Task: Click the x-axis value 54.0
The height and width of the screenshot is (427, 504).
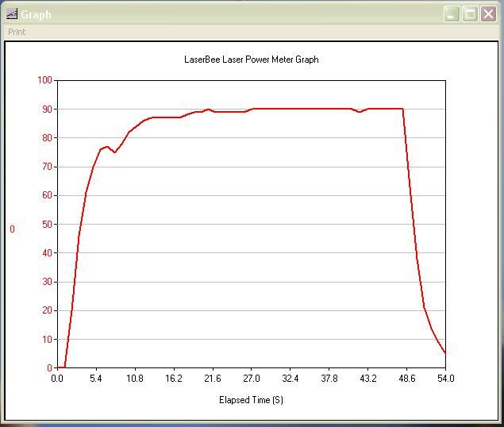Action: tap(446, 379)
